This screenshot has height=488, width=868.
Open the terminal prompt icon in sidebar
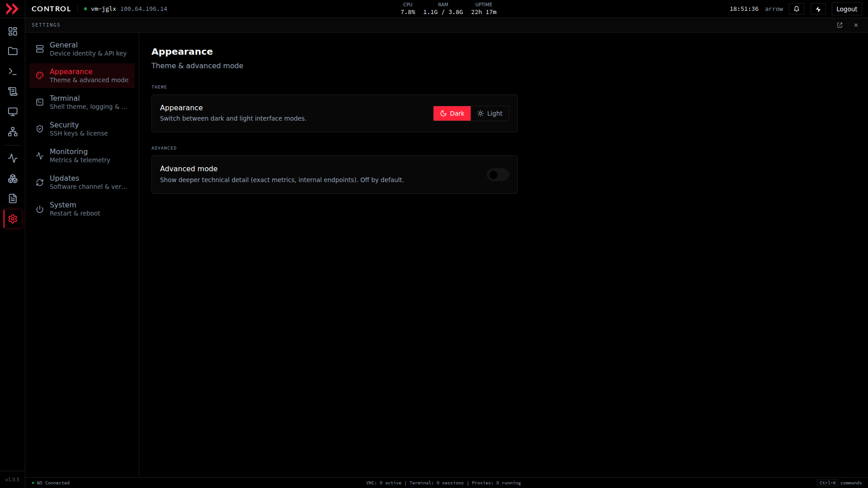[13, 71]
